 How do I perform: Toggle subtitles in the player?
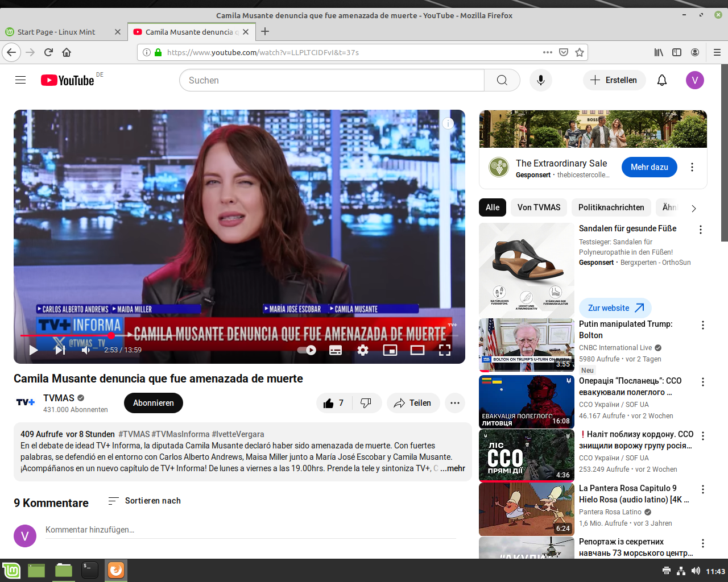(x=336, y=350)
